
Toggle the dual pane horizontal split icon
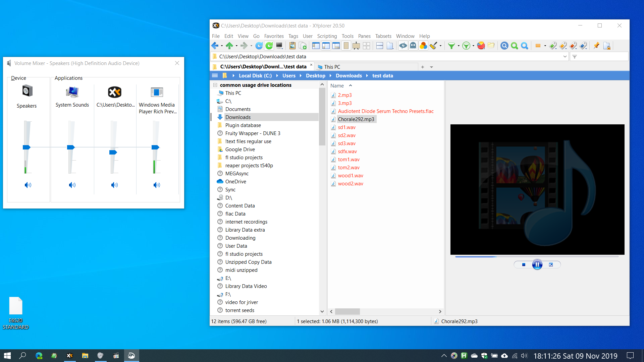380,46
